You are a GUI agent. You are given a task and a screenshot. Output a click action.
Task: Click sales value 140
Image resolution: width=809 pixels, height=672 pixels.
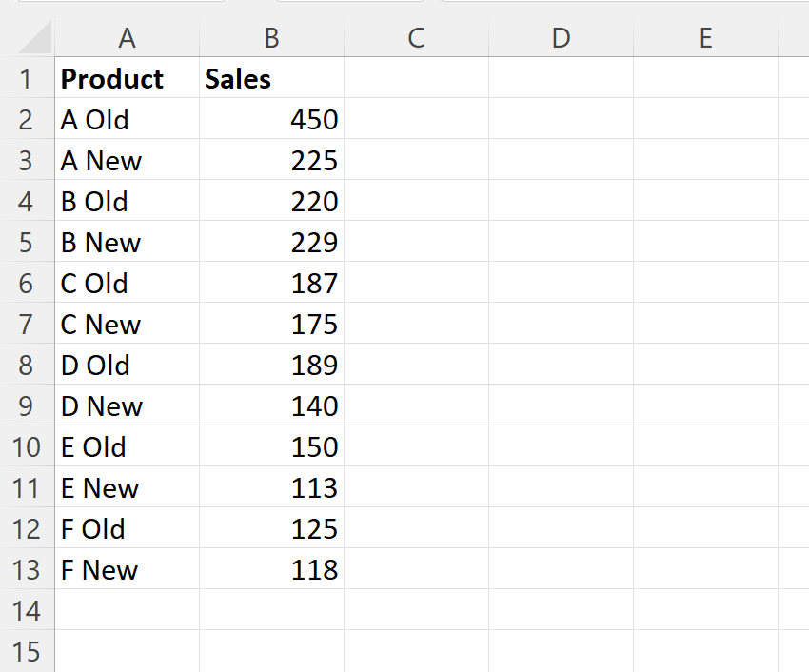coord(272,405)
